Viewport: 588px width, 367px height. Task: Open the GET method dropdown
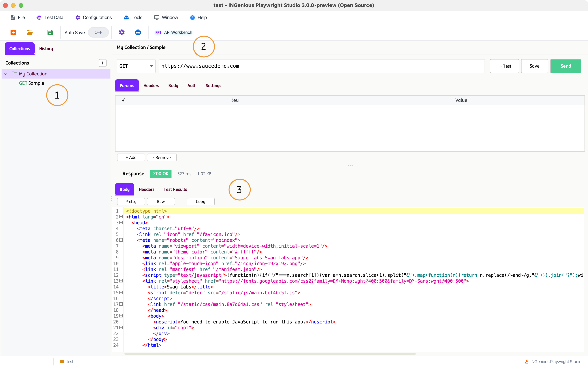(136, 66)
